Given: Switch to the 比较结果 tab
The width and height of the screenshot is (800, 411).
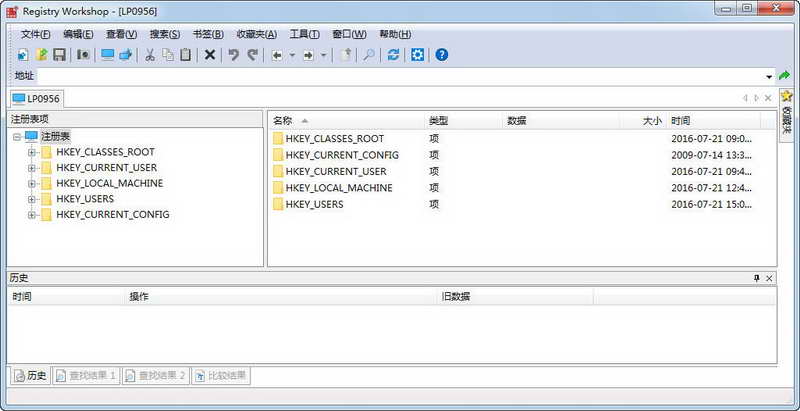Looking at the screenshot, I should pyautogui.click(x=220, y=376).
